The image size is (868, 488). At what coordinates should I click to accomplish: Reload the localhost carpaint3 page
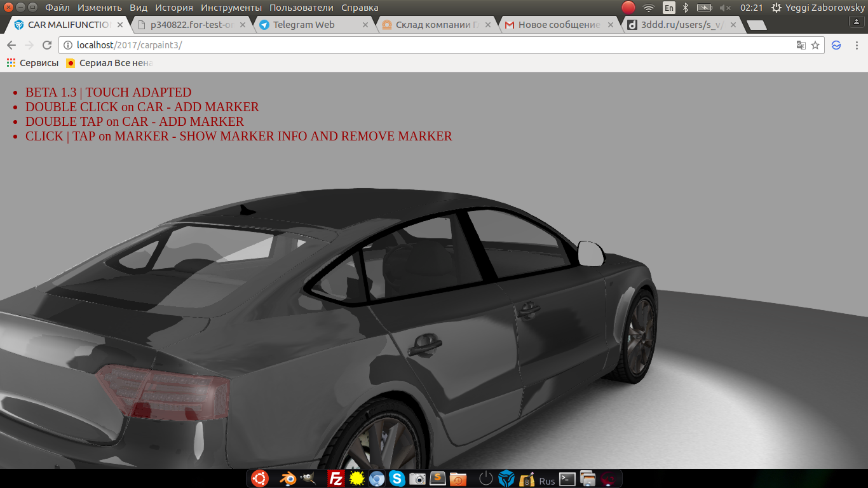click(46, 45)
